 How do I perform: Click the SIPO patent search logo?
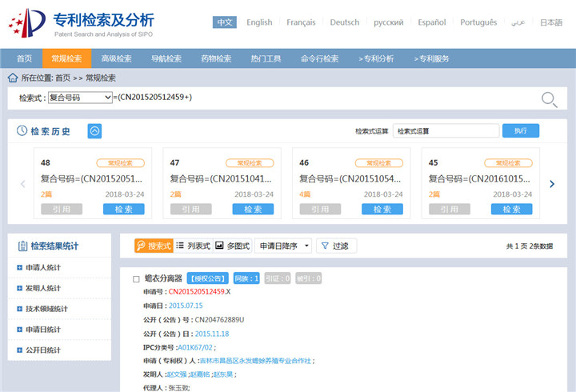[x=81, y=23]
